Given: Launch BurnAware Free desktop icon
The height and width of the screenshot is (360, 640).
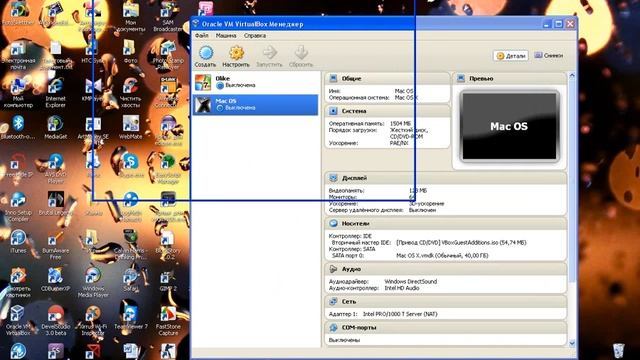Looking at the screenshot, I should [x=55, y=245].
